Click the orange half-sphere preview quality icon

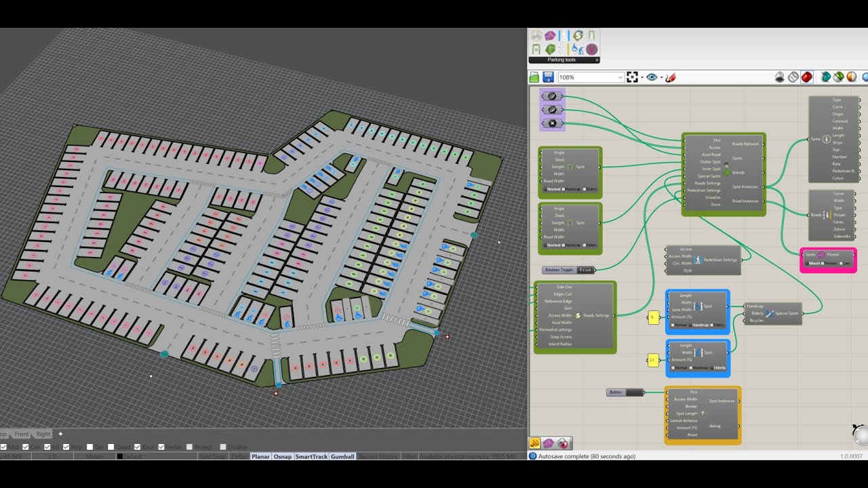[x=851, y=77]
